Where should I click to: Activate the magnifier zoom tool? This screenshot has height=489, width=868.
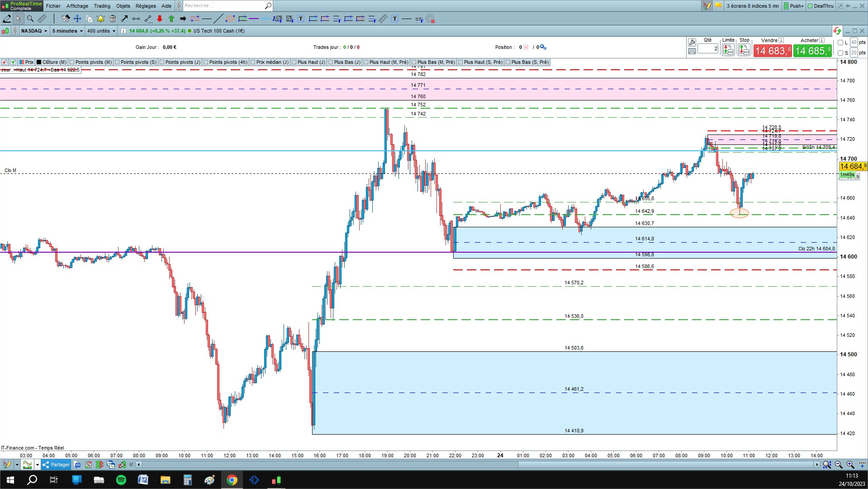tap(30, 19)
